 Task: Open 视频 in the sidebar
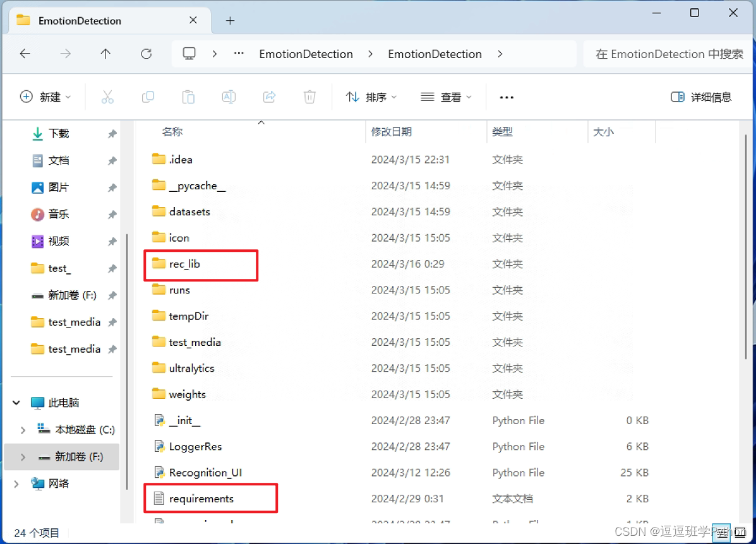(x=58, y=241)
